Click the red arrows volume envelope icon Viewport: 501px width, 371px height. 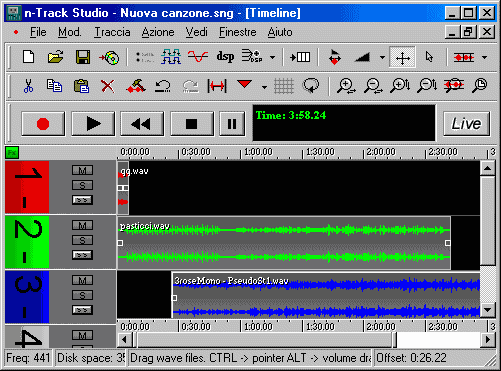click(335, 58)
